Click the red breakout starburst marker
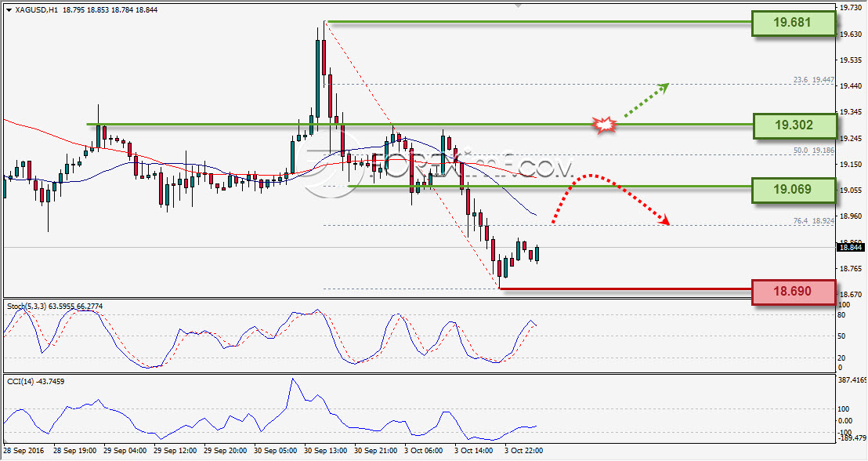868x461 pixels. [605, 125]
